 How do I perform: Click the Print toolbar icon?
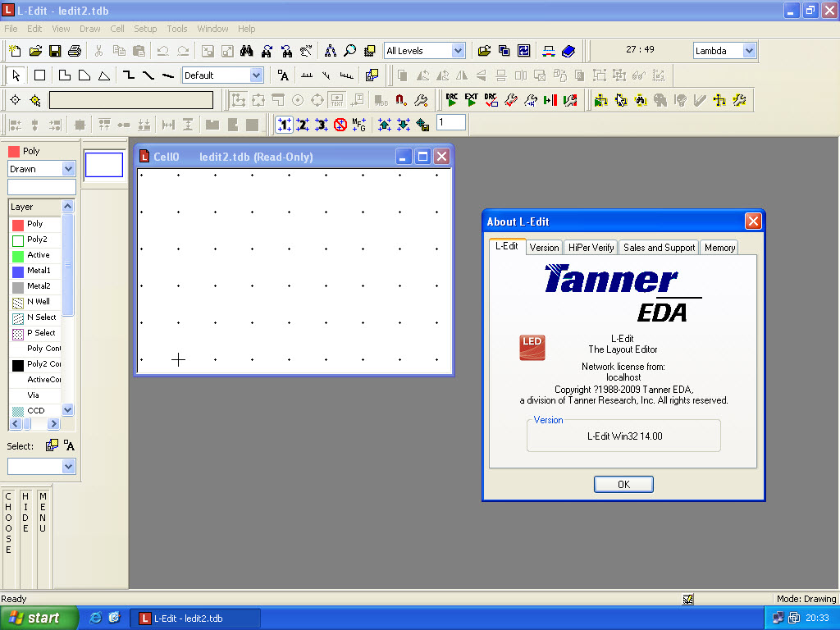[x=75, y=51]
